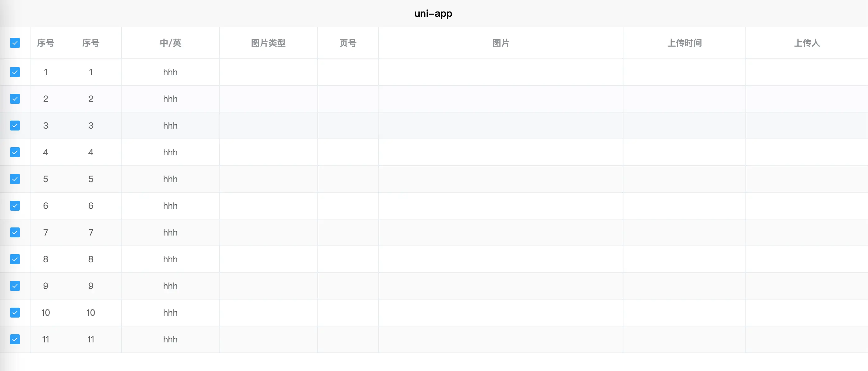Uncheck the checkbox for row 2
868x371 pixels.
(x=15, y=98)
